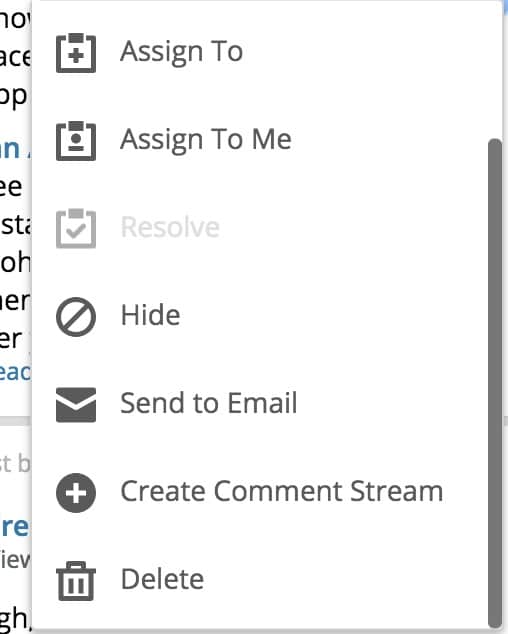Select the Assign To Me text label
The height and width of the screenshot is (634, 508).
206,140
